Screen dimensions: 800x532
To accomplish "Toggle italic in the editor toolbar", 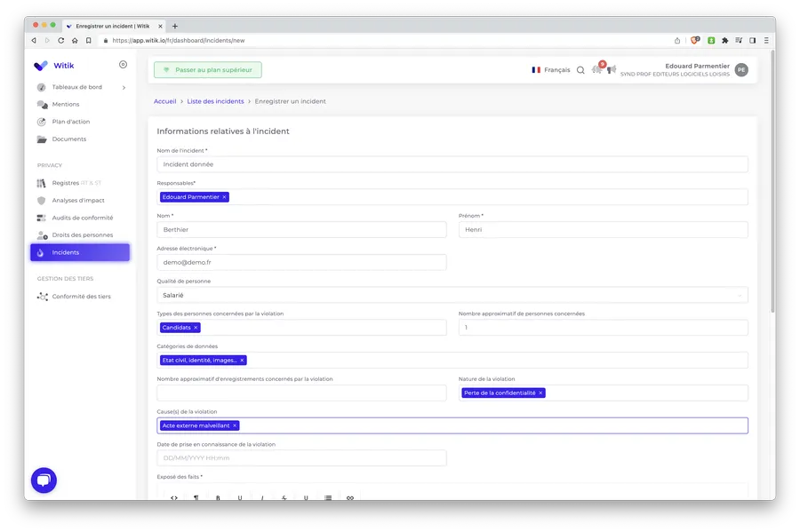I will (x=261, y=497).
